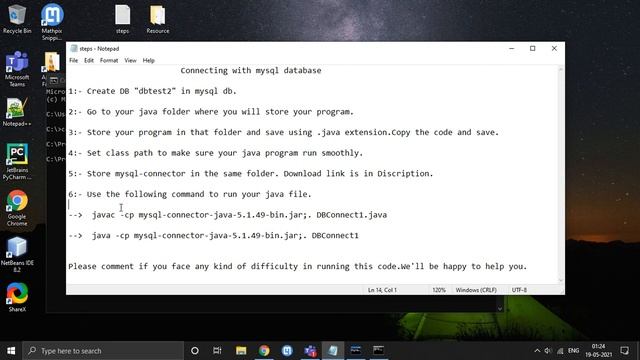
Task: Click the step 5 'Store mysql-connector' line
Action: (x=251, y=173)
